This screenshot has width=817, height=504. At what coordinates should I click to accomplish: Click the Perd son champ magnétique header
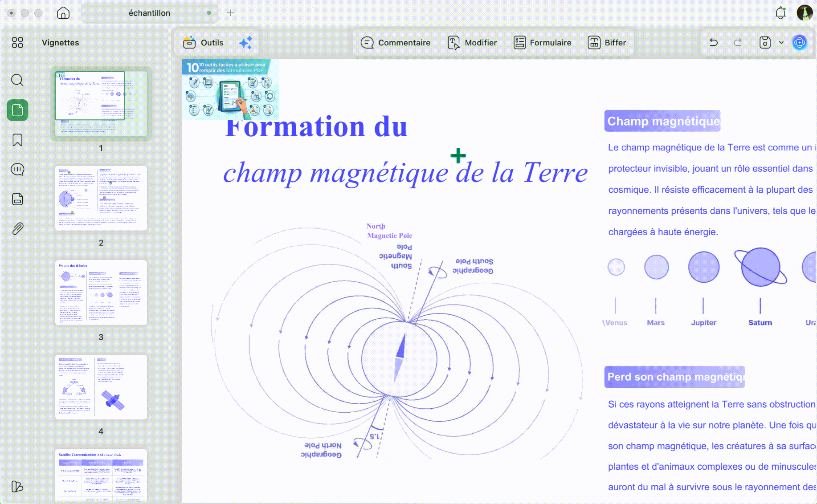(x=674, y=377)
